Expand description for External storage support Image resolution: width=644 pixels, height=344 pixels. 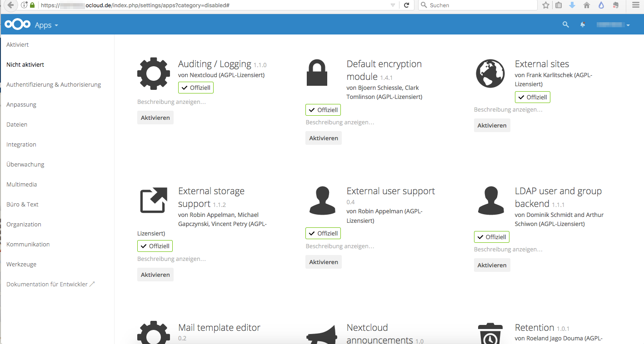171,259
